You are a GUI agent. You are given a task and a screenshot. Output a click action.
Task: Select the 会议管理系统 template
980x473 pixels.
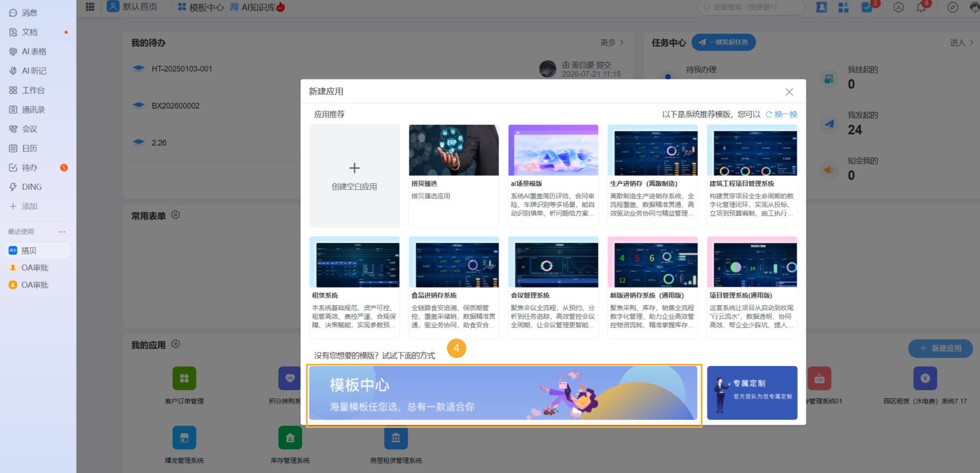[x=553, y=288]
